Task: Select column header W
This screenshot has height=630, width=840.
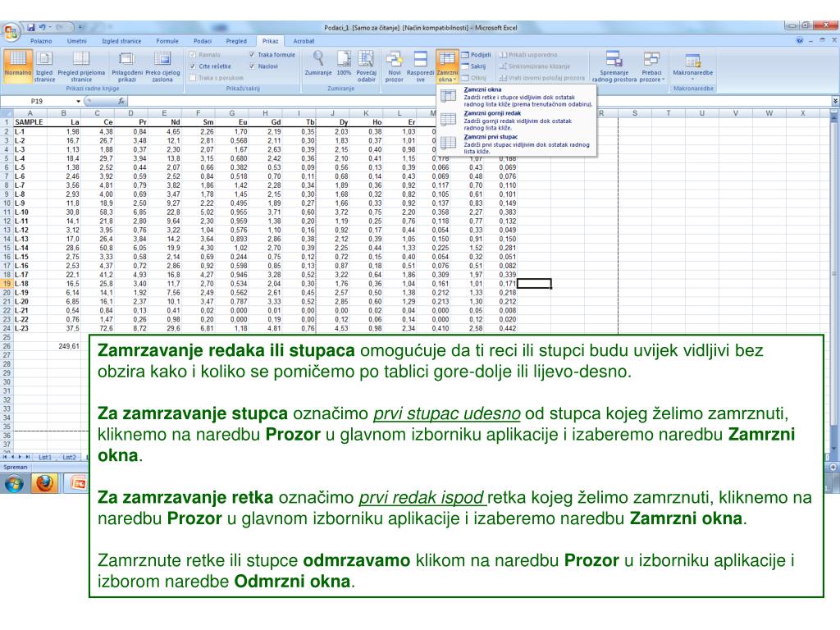Action: coord(769,113)
